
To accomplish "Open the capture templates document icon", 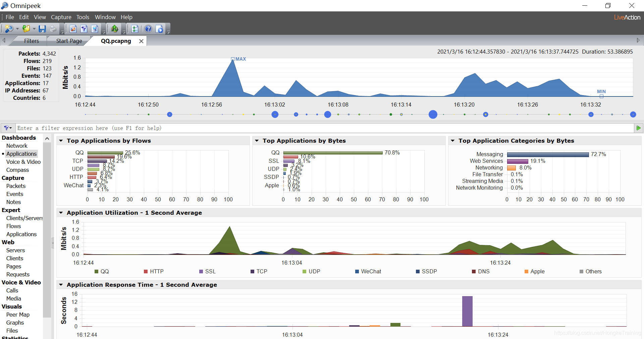I will tap(73, 29).
